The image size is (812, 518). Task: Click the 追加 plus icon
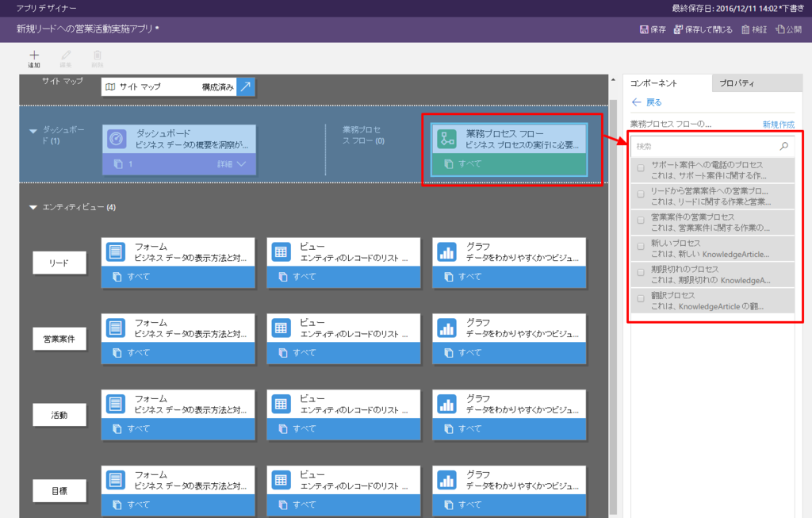click(x=34, y=55)
